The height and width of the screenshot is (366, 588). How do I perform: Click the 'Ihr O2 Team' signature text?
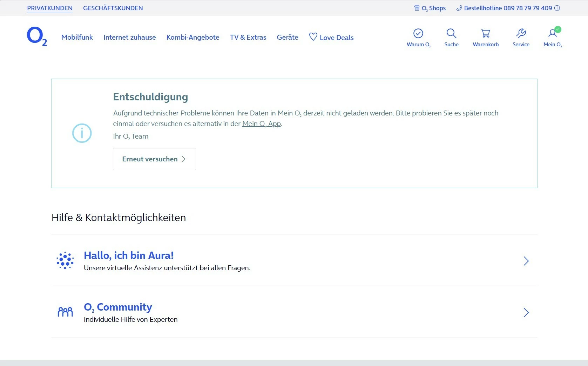(130, 137)
